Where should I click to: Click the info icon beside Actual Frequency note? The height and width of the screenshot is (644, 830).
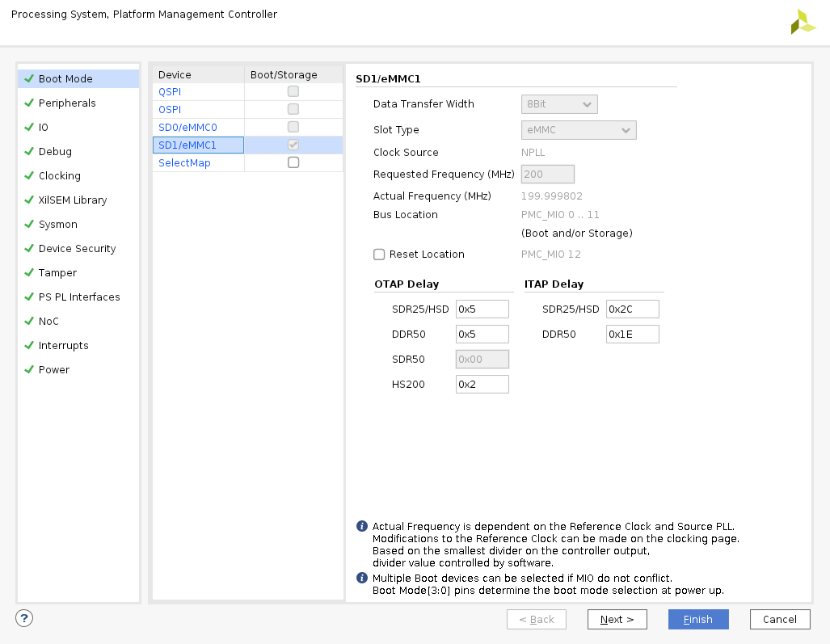pyautogui.click(x=362, y=526)
